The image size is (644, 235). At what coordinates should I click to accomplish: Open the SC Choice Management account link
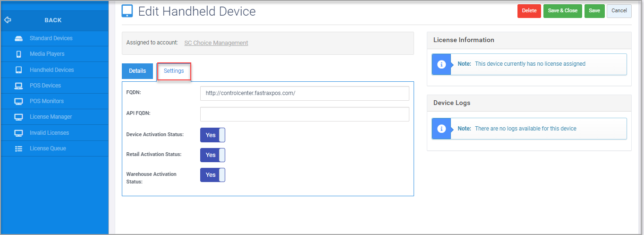[216, 43]
